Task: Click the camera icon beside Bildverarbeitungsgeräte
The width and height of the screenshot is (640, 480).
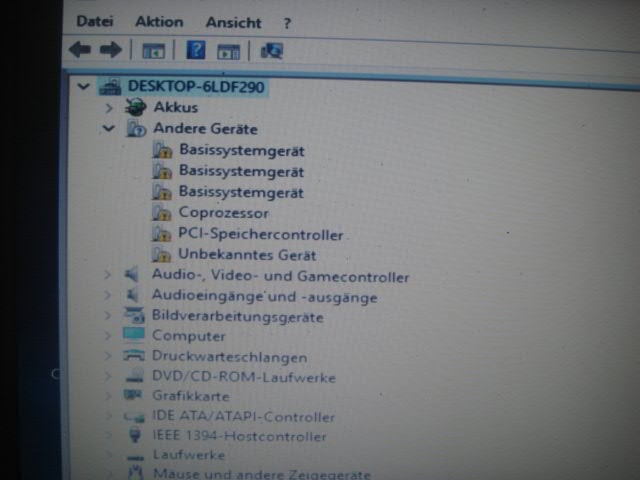Action: coord(134,315)
